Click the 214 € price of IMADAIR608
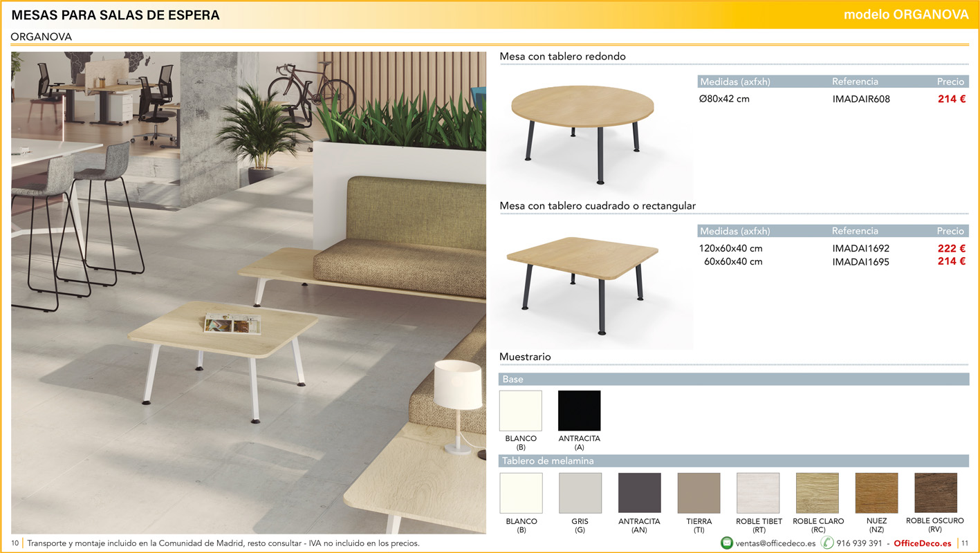980x553 pixels. [952, 99]
